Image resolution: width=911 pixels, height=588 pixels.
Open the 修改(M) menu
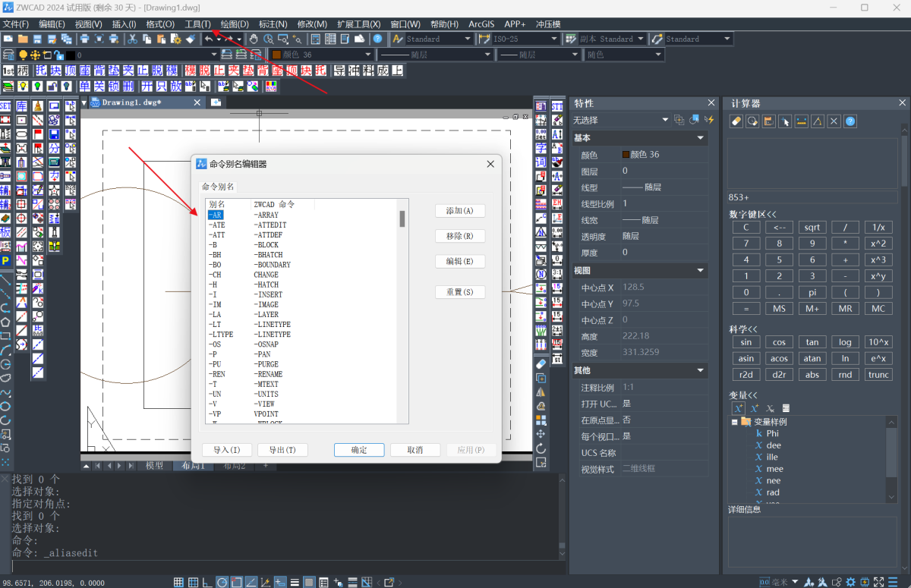click(312, 24)
